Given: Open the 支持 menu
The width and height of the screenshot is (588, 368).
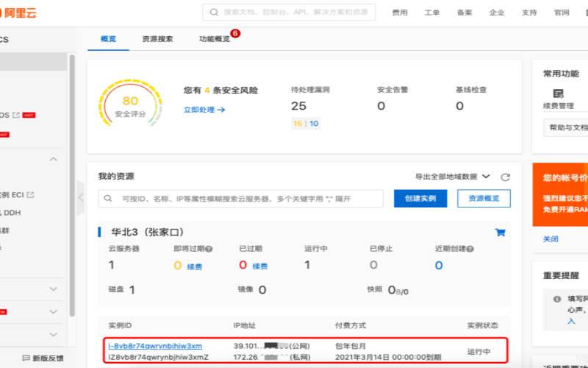Looking at the screenshot, I should pyautogui.click(x=529, y=13).
